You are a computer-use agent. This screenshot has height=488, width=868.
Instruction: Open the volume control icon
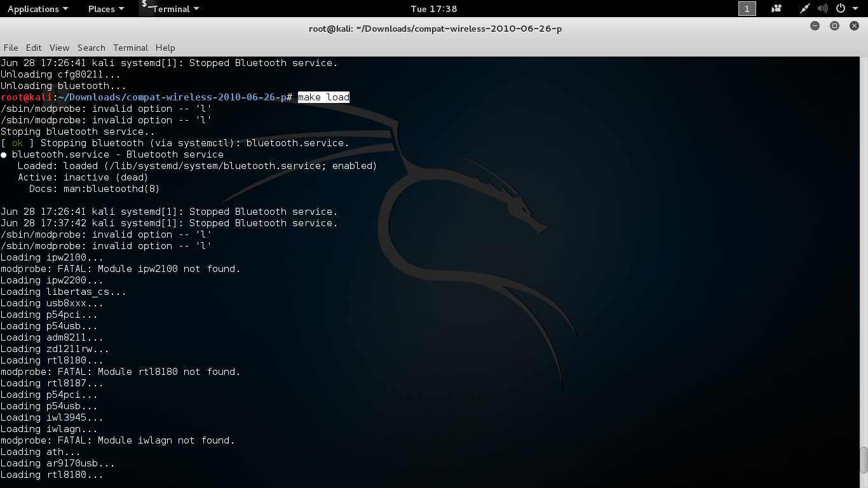[x=823, y=9]
